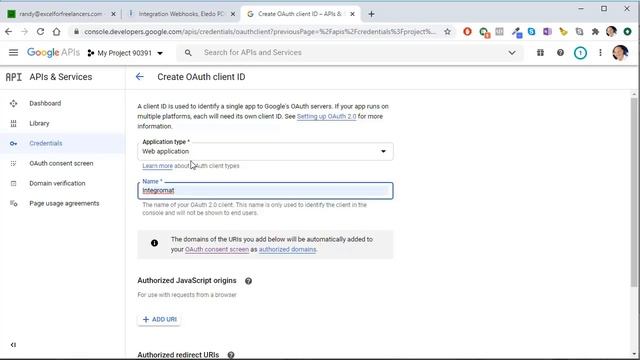Open the Setting up OAuth 2.0 link
The height and width of the screenshot is (360, 640).
pos(327,116)
